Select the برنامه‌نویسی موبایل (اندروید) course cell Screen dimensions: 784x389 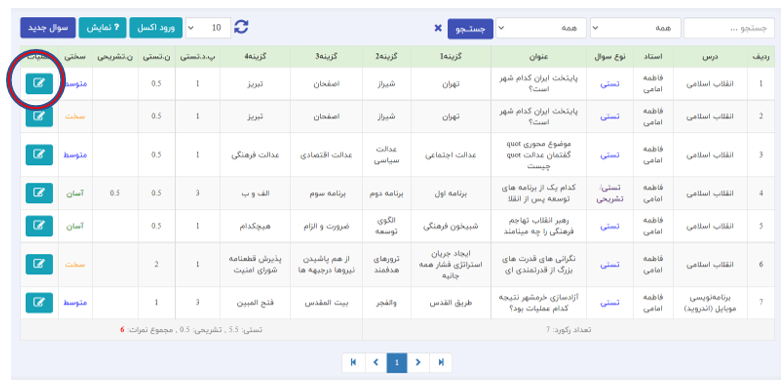pyautogui.click(x=710, y=302)
